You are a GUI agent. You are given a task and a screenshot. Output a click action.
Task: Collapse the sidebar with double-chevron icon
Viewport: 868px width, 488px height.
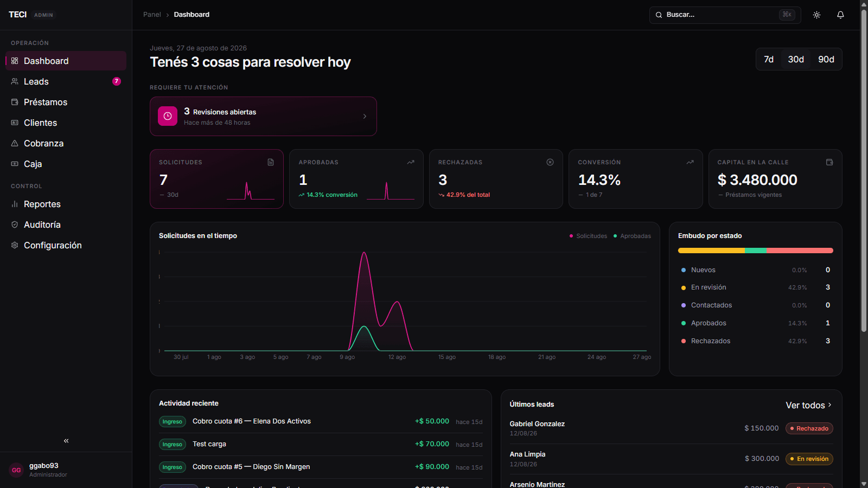[x=66, y=441]
